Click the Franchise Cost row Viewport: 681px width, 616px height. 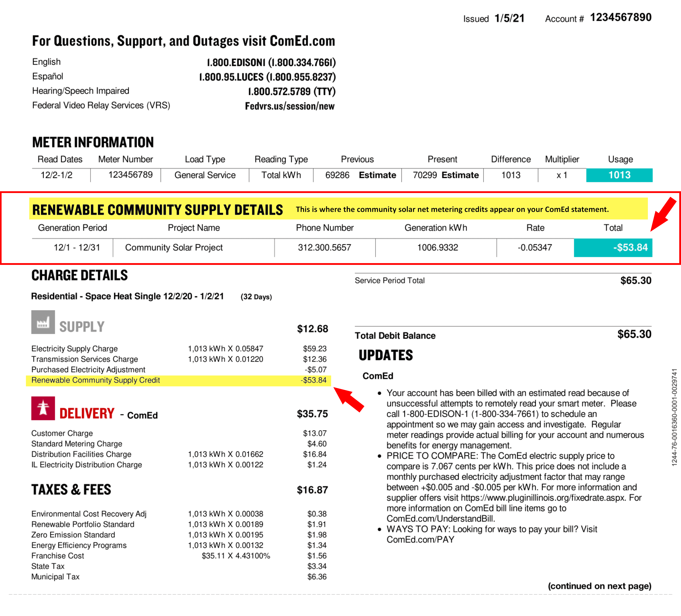pos(179,556)
